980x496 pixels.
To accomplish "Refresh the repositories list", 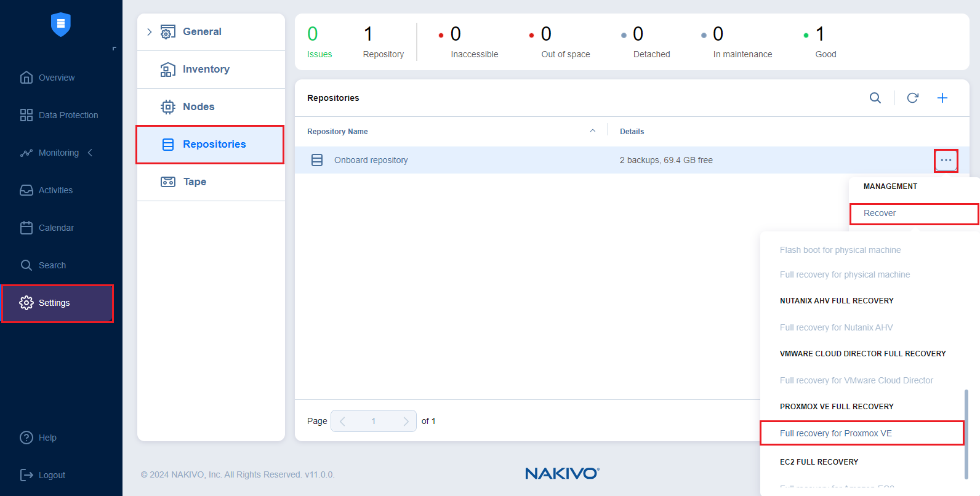I will 912,98.
